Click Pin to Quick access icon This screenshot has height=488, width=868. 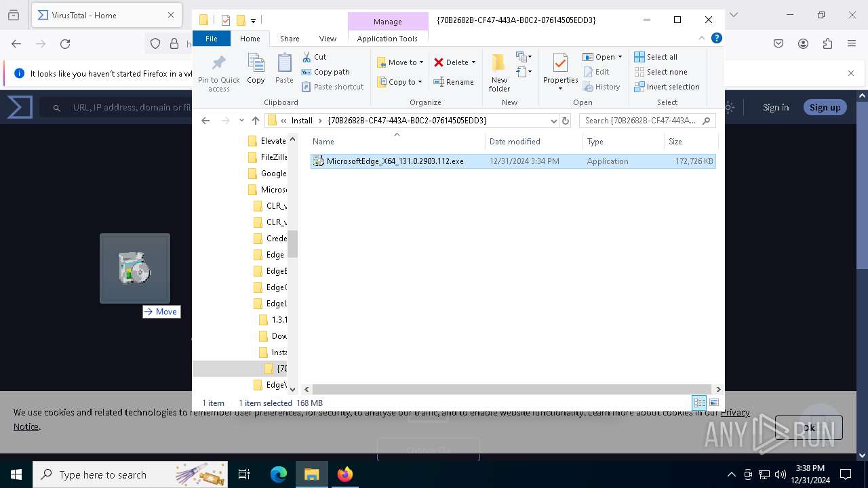[218, 73]
